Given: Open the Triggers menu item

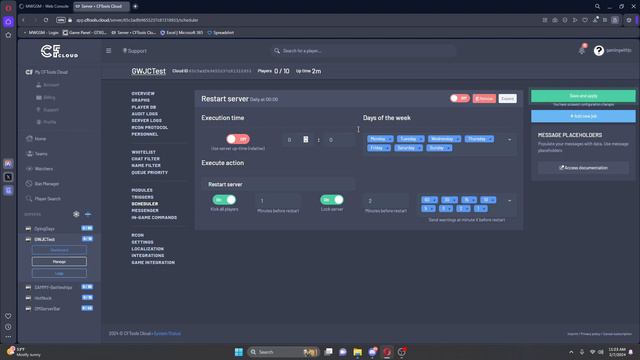Looking at the screenshot, I should 142,197.
